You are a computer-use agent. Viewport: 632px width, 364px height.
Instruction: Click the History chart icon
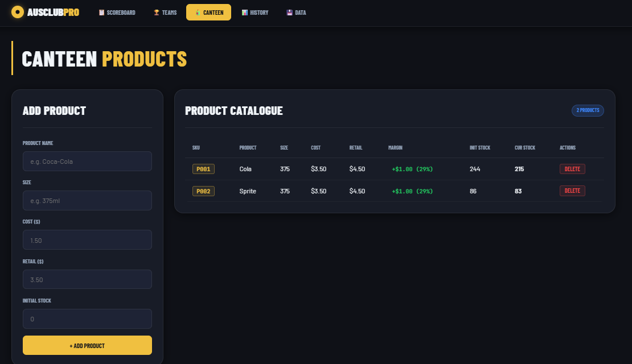(245, 13)
